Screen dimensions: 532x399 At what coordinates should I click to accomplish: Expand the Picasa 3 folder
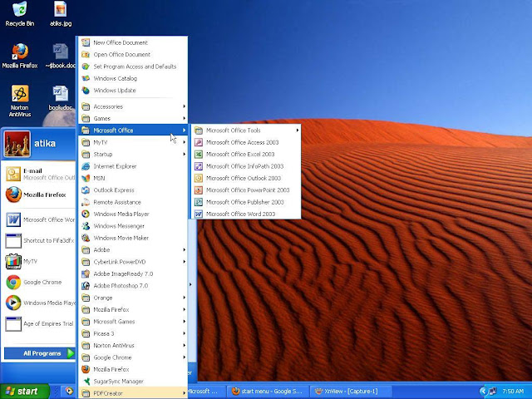(x=133, y=333)
